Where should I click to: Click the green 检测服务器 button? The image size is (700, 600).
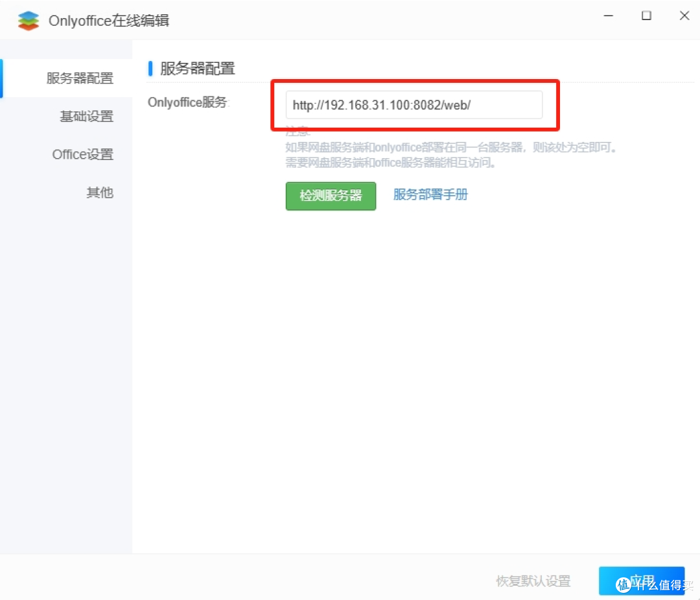coord(331,196)
